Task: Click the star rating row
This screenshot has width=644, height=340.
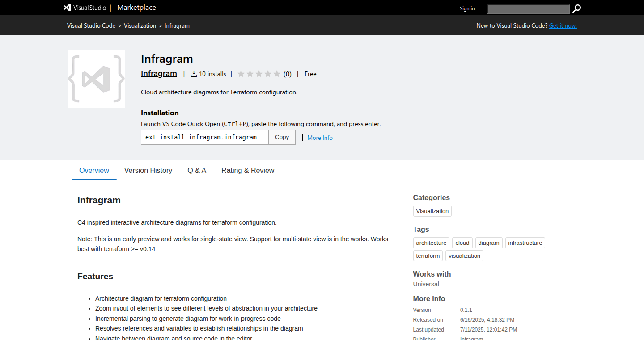Action: point(259,74)
